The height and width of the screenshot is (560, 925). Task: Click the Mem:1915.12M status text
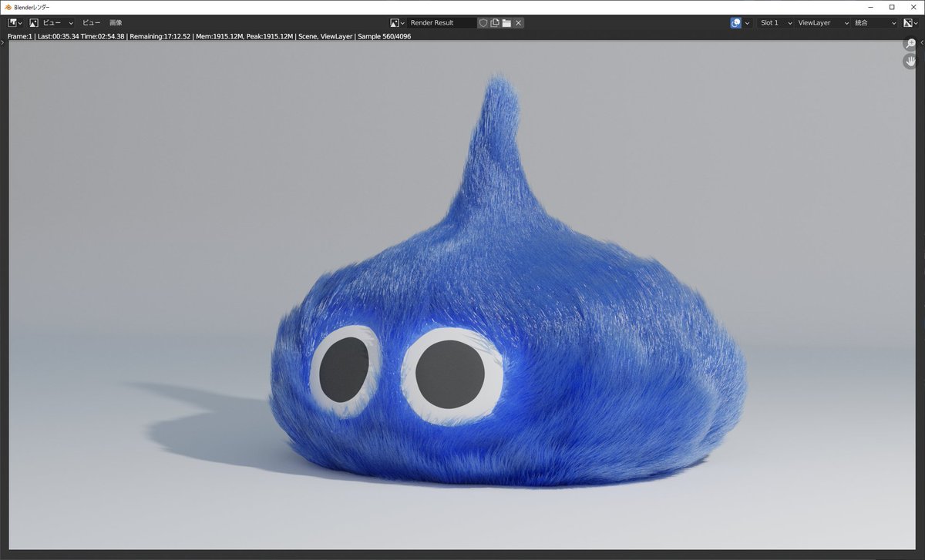coord(218,36)
